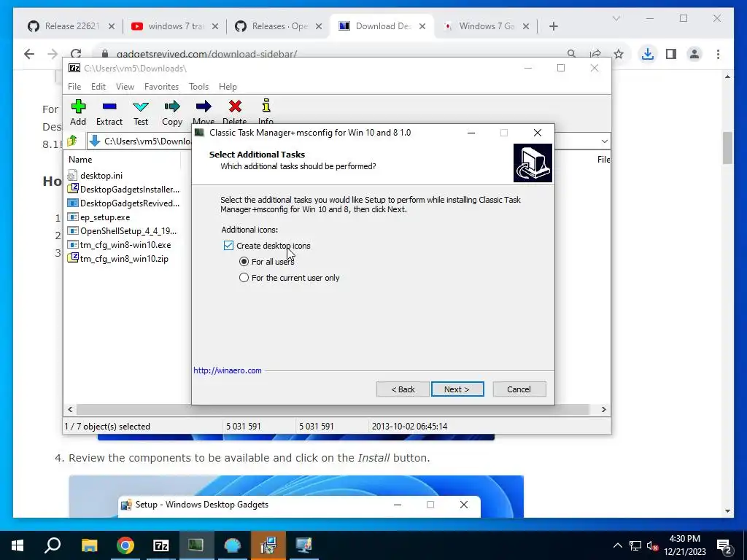The height and width of the screenshot is (560, 747).
Task: Click the Next button in setup
Action: point(457,389)
